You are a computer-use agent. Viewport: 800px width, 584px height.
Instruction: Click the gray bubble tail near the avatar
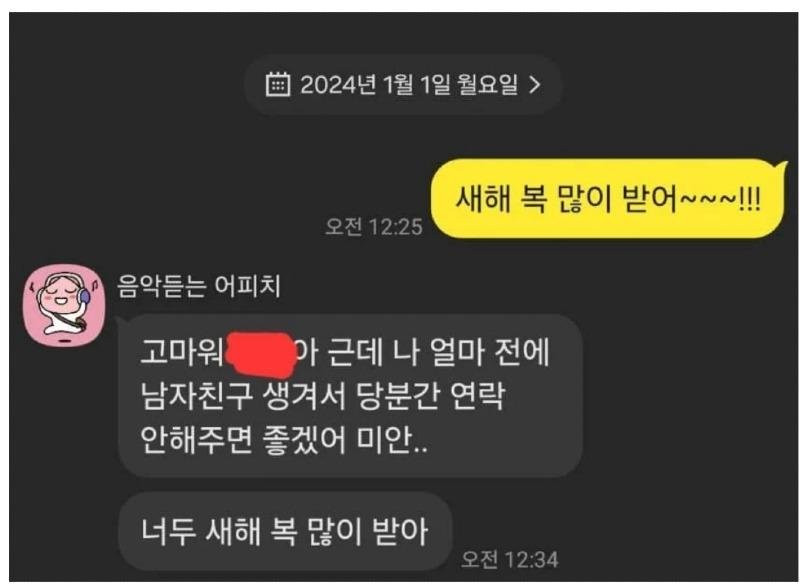coord(121,321)
